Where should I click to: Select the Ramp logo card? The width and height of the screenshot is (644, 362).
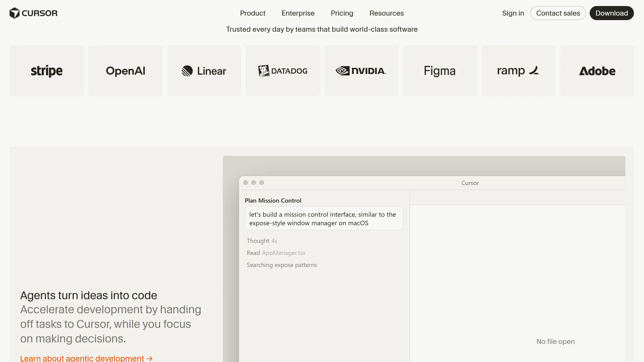pos(518,71)
